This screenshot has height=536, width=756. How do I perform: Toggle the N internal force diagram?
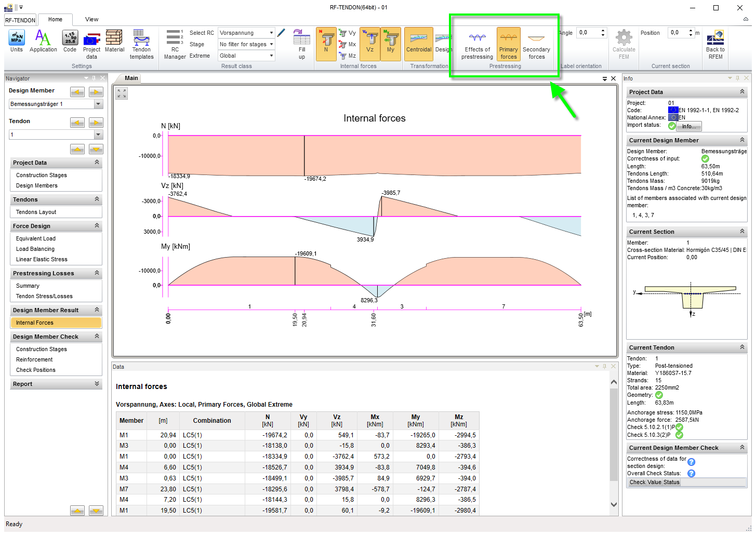click(326, 44)
